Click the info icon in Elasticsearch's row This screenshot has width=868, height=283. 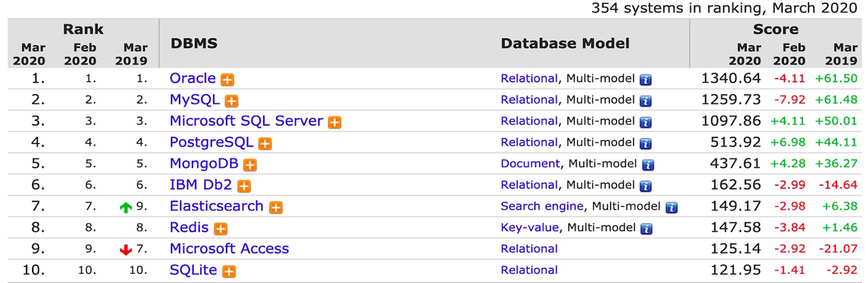point(671,207)
